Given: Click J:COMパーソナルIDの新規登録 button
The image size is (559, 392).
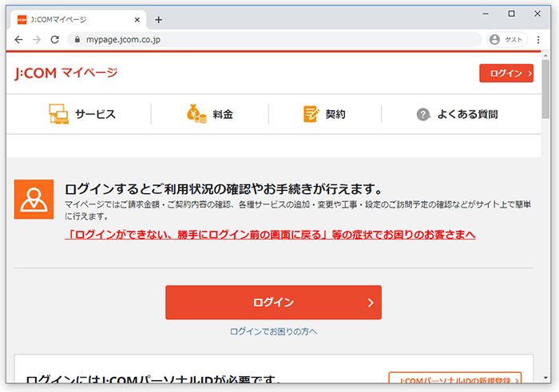Looking at the screenshot, I should point(455,378).
